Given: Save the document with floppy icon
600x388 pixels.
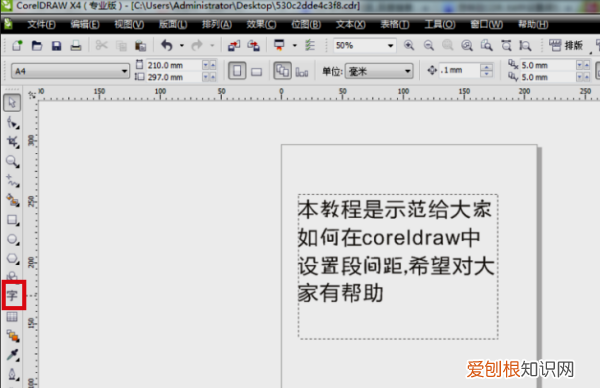Looking at the screenshot, I should (57, 46).
